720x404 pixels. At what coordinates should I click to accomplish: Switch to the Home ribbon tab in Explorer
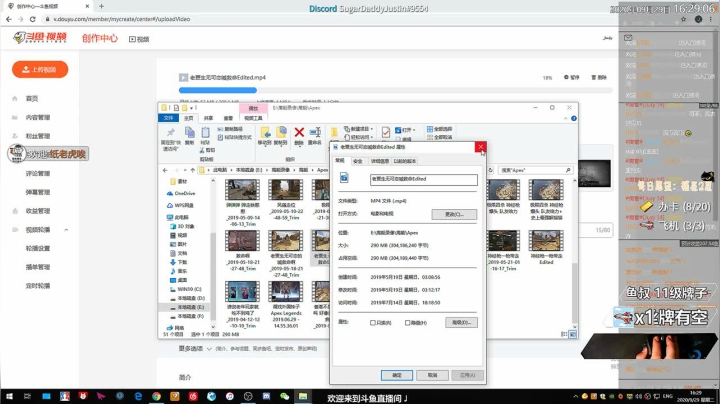(189, 118)
